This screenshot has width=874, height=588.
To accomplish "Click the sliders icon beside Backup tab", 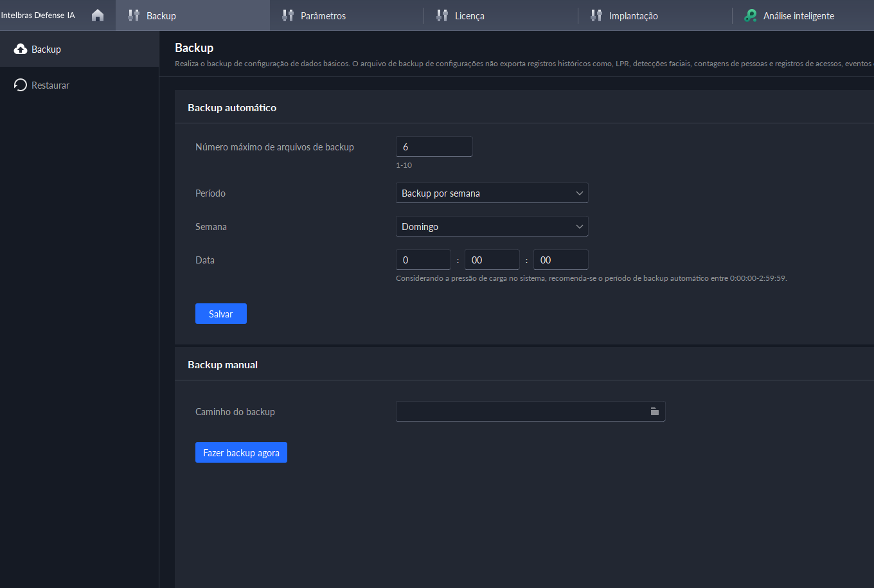I will 134,15.
